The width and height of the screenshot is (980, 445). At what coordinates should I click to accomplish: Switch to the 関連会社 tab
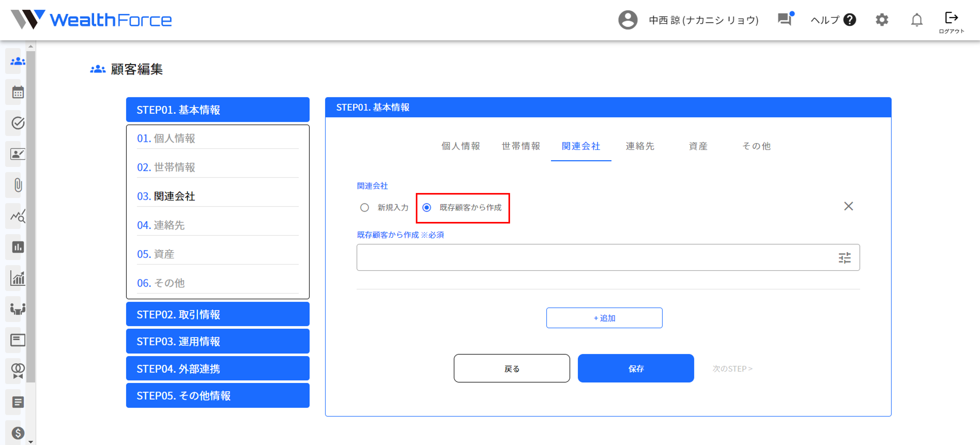581,146
